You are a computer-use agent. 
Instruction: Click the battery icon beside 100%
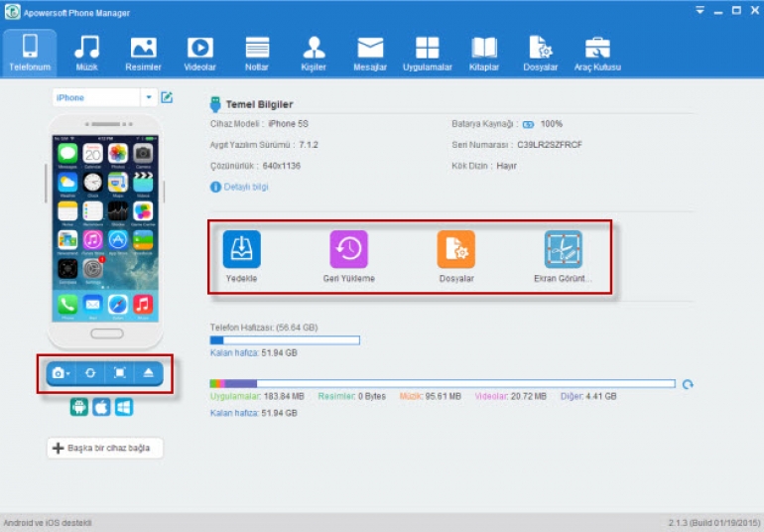pyautogui.click(x=528, y=125)
